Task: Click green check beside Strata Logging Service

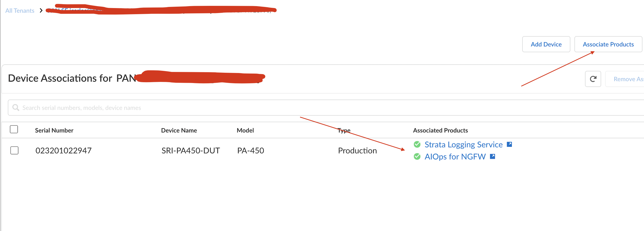Action: point(417,144)
